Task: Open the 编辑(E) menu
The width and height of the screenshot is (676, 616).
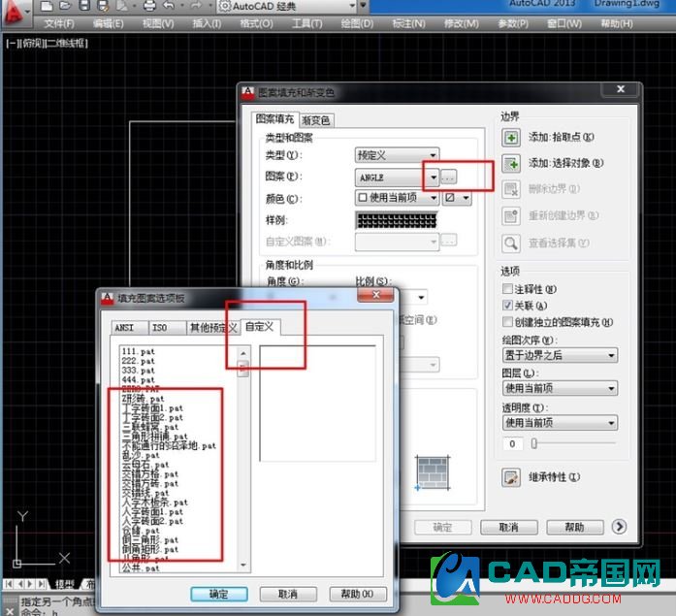Action: coord(109,23)
